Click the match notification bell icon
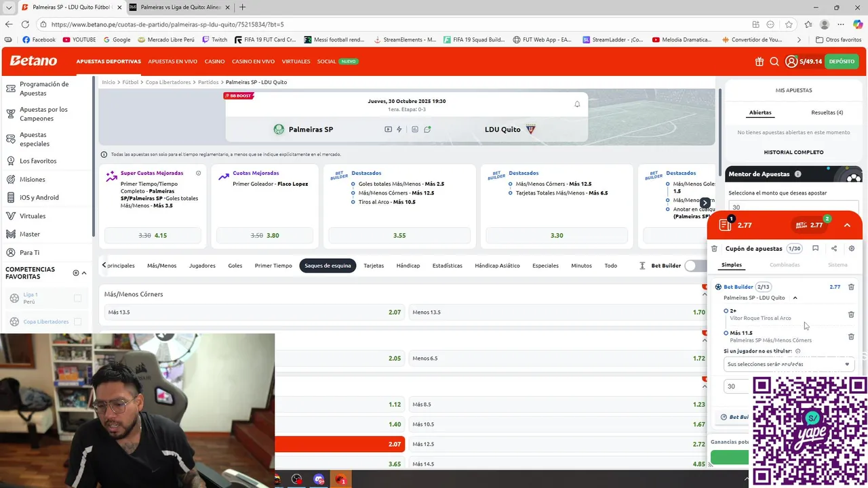The width and height of the screenshot is (868, 488). click(x=577, y=104)
